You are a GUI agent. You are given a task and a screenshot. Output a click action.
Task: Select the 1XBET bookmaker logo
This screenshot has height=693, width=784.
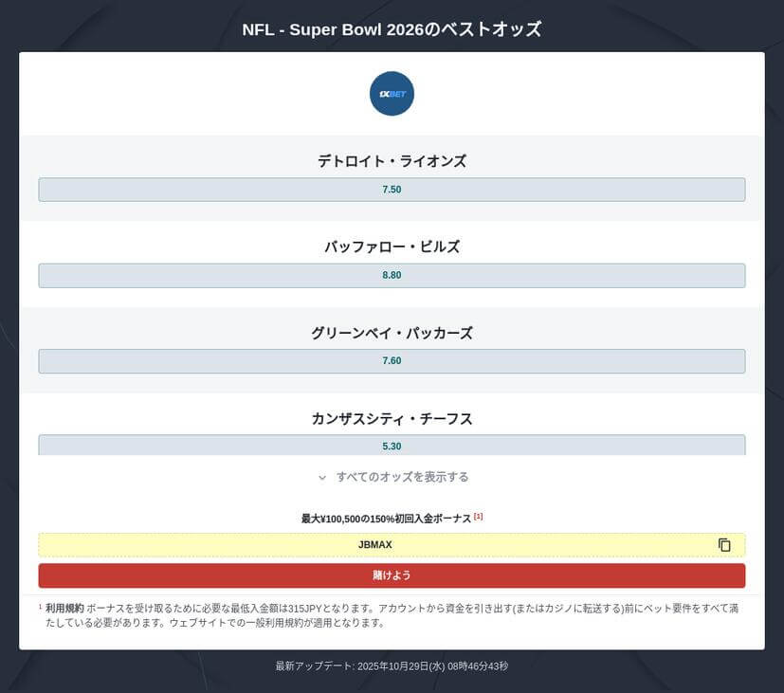click(392, 93)
